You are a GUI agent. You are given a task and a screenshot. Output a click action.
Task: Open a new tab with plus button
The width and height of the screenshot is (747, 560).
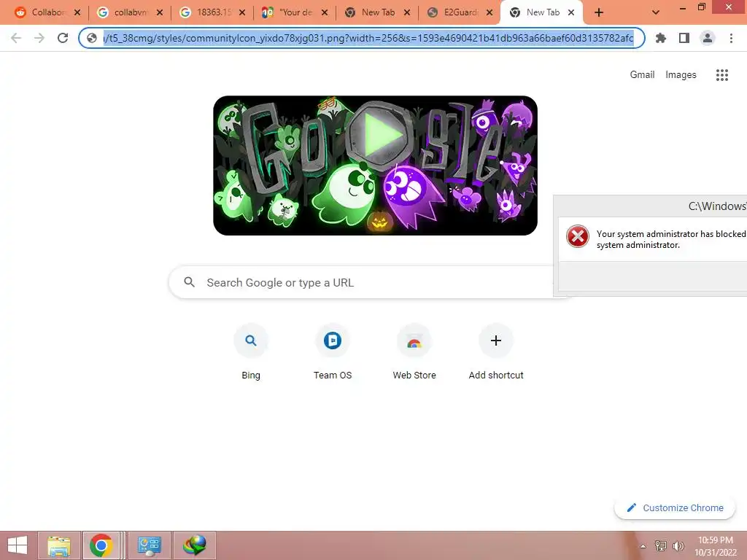click(x=599, y=12)
